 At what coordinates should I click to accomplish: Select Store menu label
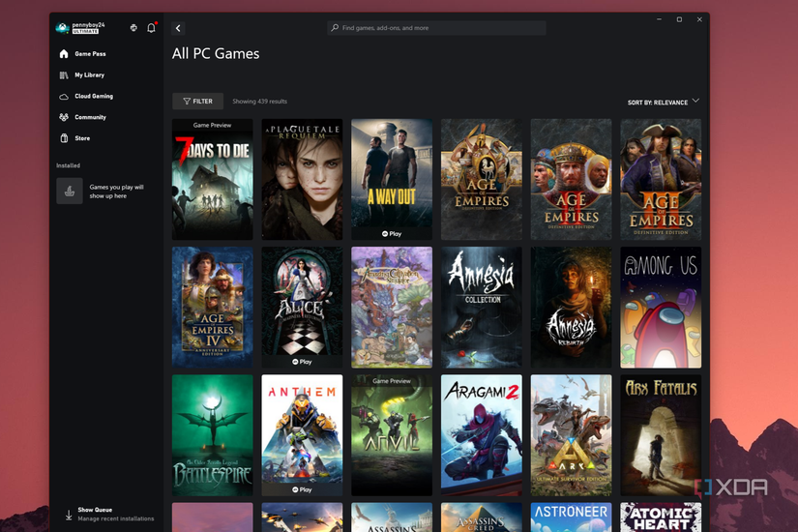pyautogui.click(x=82, y=138)
